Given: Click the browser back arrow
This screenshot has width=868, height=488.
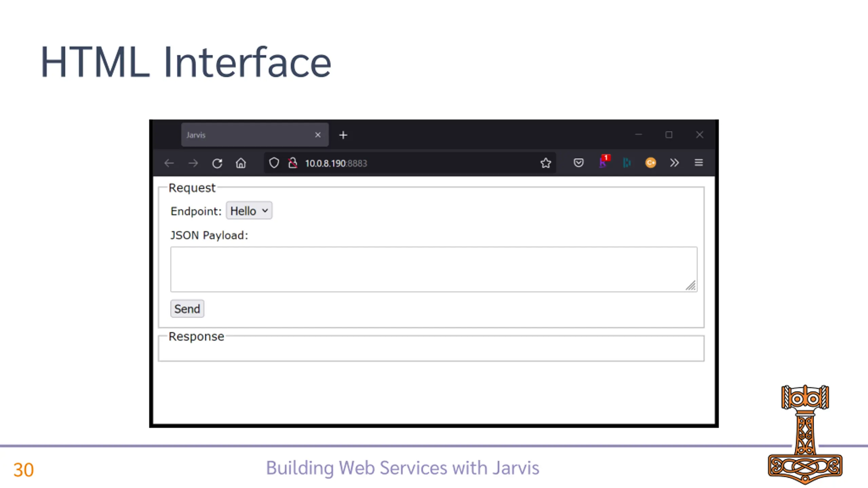Looking at the screenshot, I should [x=169, y=163].
